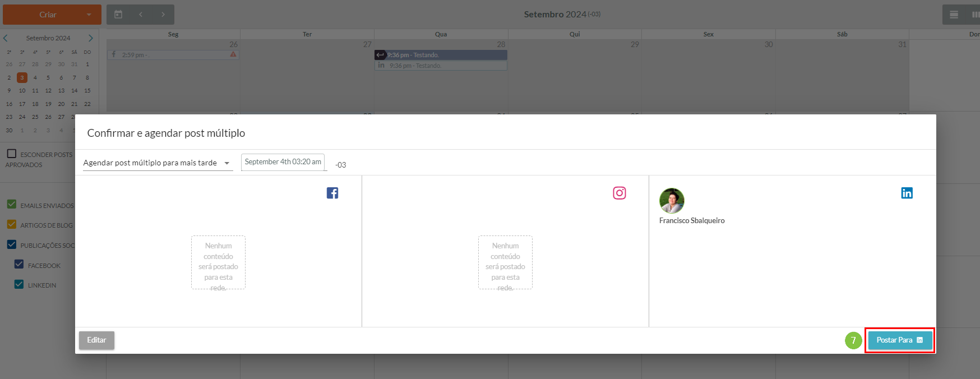Open the 2:59 pm Facebook post event
The image size is (980, 379).
click(173, 55)
